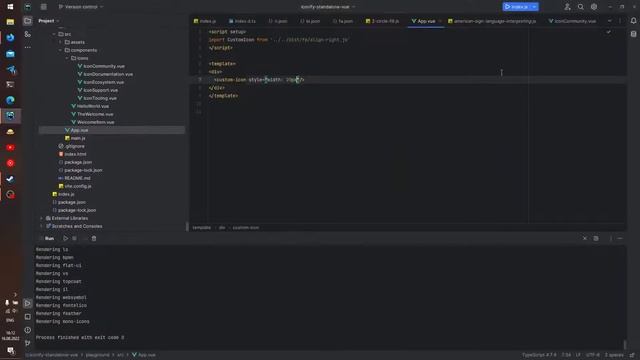
Task: Expand the assets folder
Action: tap(60, 42)
